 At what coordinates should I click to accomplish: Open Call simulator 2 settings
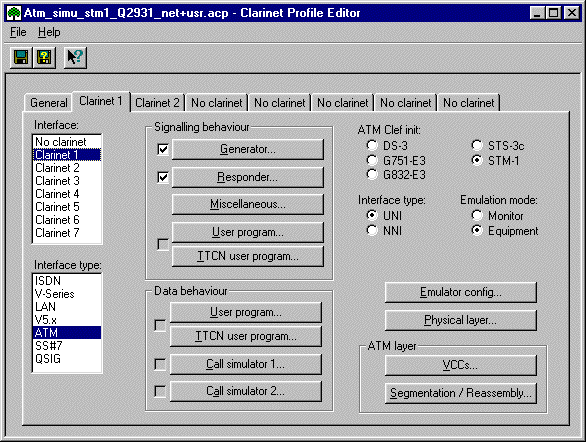pyautogui.click(x=246, y=392)
